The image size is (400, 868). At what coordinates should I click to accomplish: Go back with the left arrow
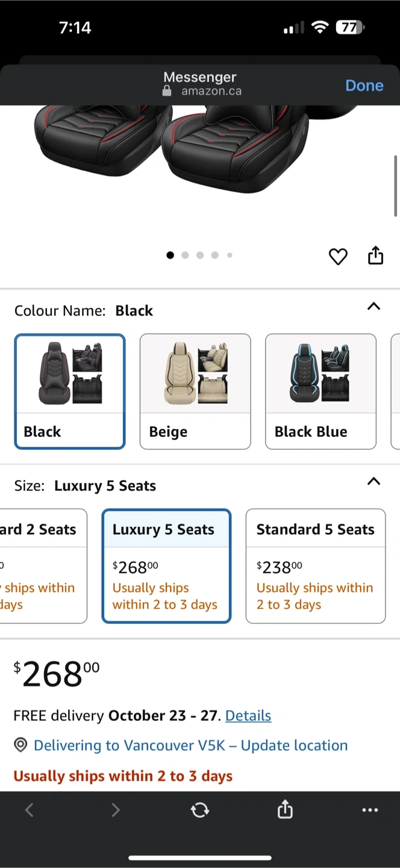[x=29, y=810]
